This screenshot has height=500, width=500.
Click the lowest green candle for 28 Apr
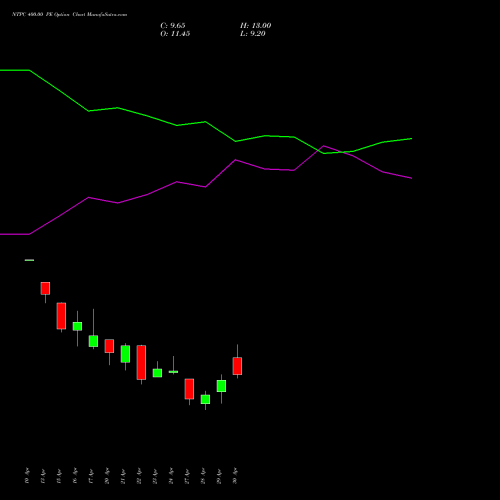205,399
